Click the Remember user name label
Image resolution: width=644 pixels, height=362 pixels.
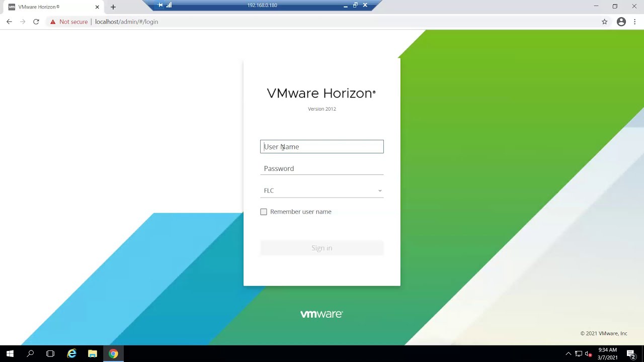pyautogui.click(x=301, y=212)
